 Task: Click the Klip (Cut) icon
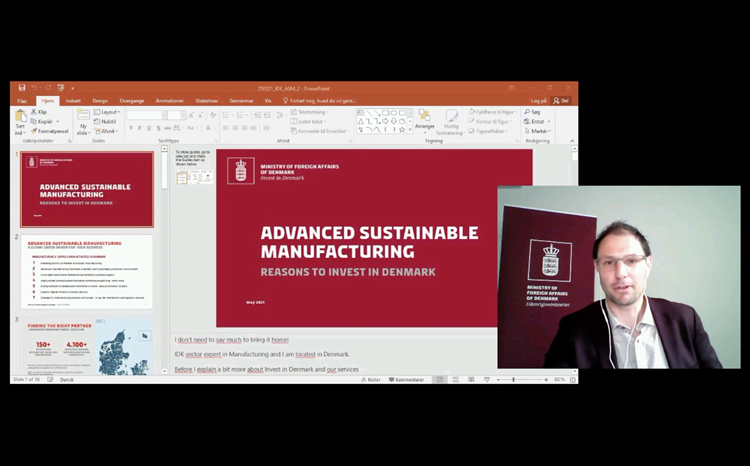point(41,112)
